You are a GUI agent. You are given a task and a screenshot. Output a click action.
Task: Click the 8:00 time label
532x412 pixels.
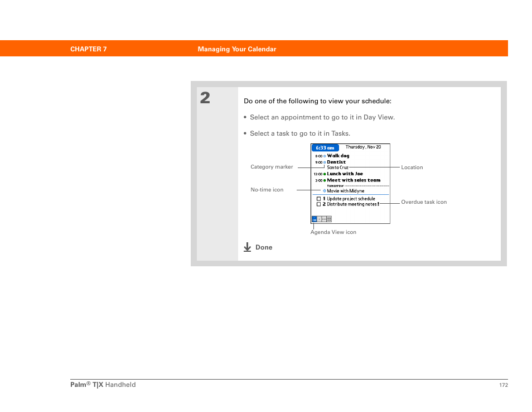[318, 156]
